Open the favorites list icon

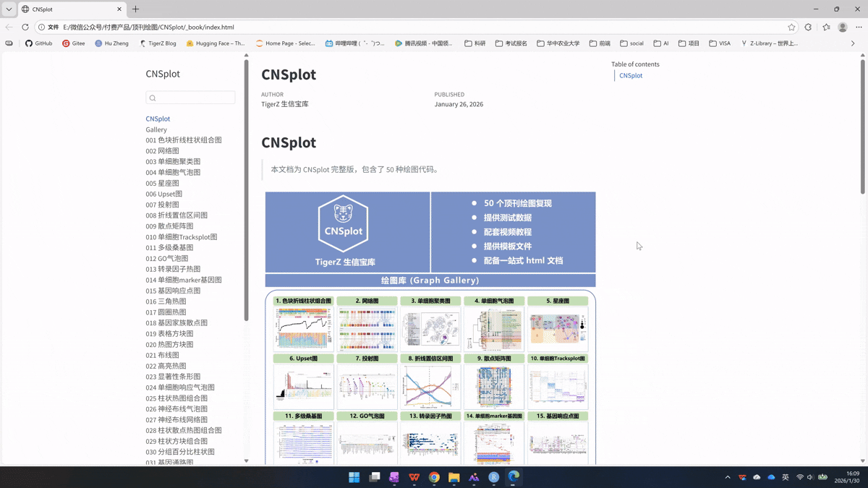tap(826, 27)
